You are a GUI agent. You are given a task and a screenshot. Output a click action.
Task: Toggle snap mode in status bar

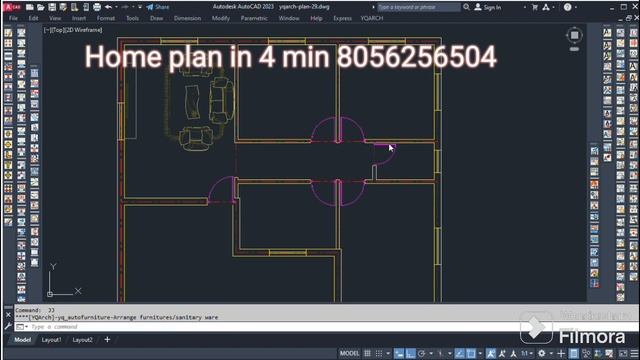[x=379, y=353]
